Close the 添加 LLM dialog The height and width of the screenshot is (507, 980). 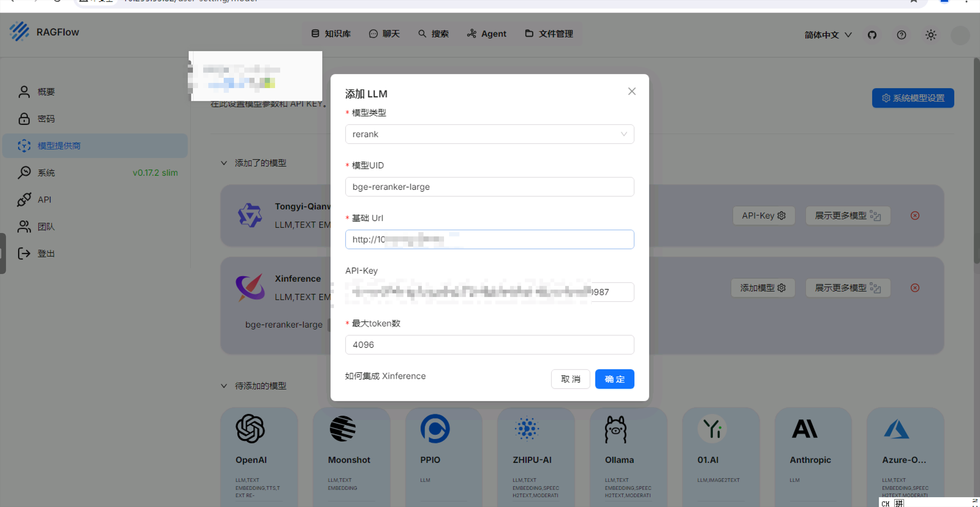click(631, 91)
